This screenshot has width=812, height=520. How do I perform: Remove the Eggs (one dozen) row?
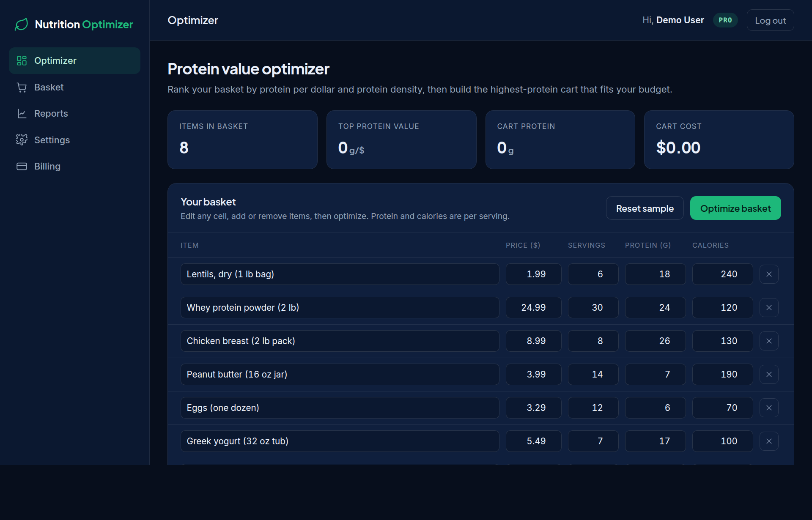click(769, 408)
